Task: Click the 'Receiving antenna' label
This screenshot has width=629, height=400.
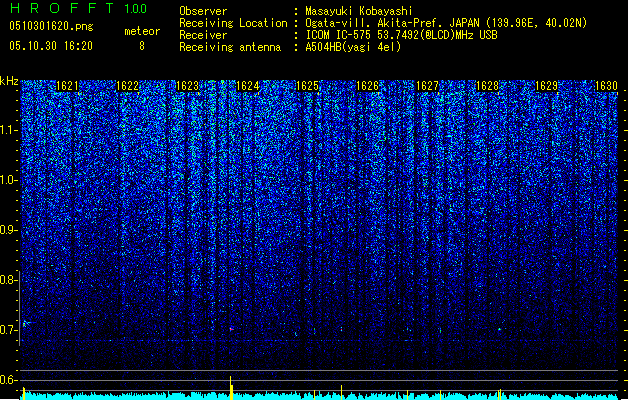Action: tap(230, 47)
